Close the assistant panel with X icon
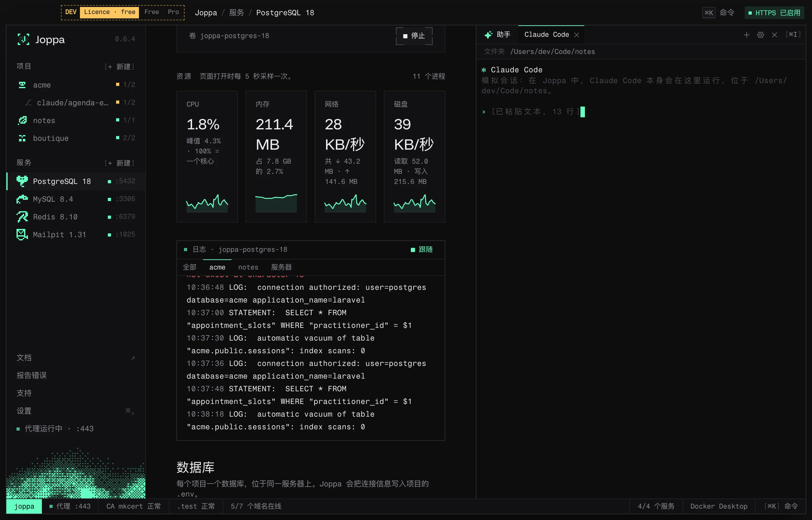The image size is (812, 520). coord(775,35)
